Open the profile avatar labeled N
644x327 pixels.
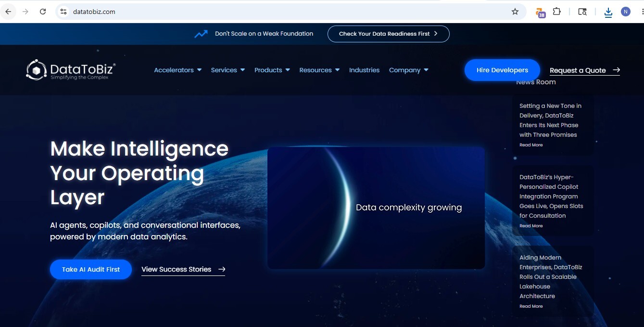pyautogui.click(x=626, y=12)
